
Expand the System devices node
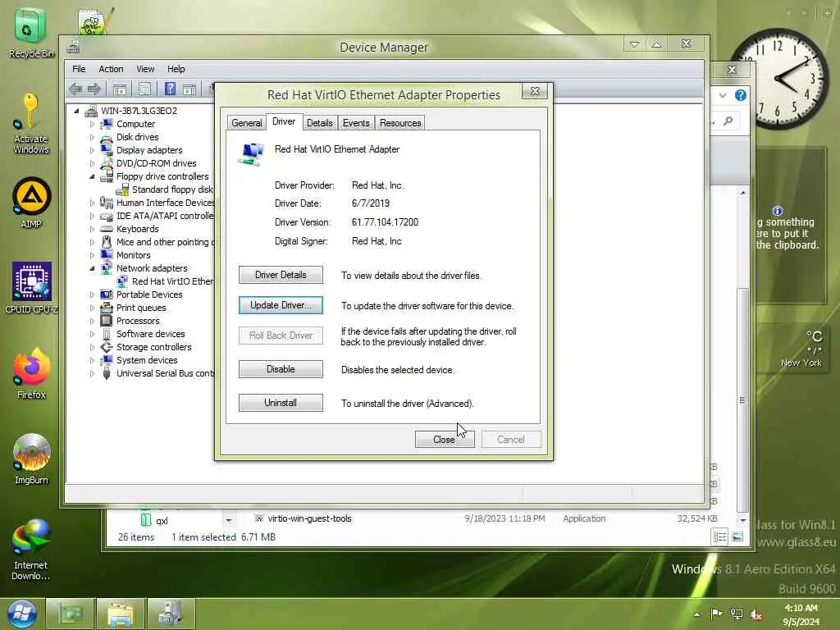point(92,361)
